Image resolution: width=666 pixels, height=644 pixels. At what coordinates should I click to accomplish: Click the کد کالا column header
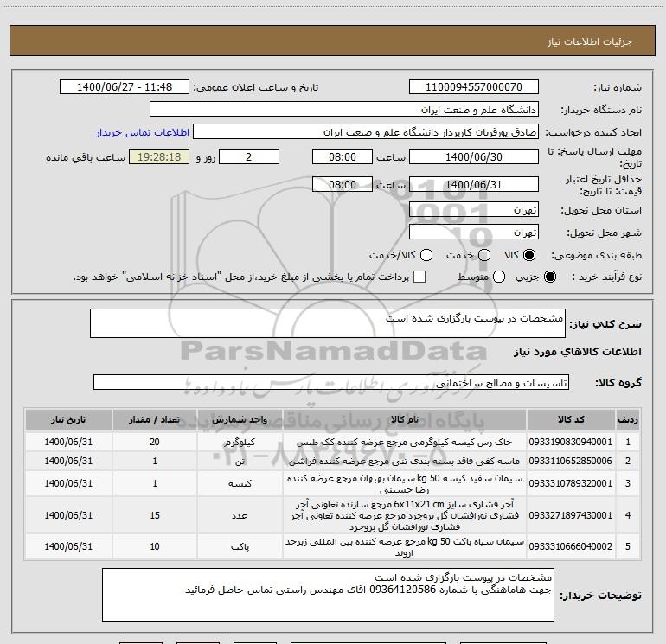[x=571, y=419]
